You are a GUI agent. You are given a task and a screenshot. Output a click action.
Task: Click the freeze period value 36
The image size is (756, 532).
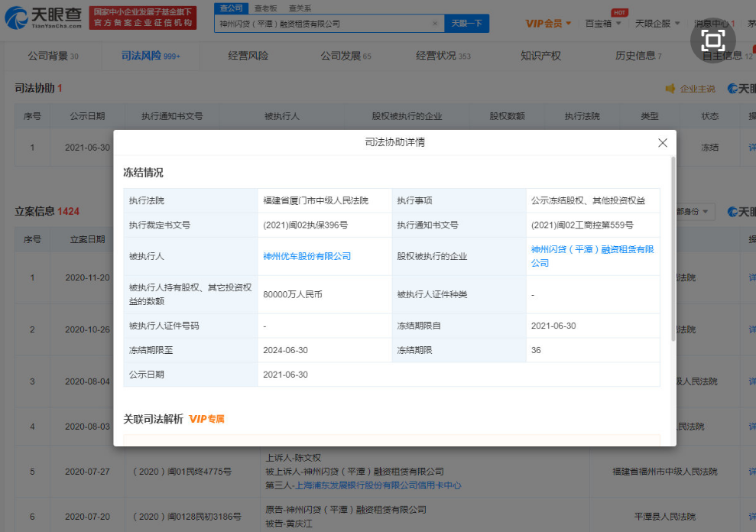pos(536,350)
